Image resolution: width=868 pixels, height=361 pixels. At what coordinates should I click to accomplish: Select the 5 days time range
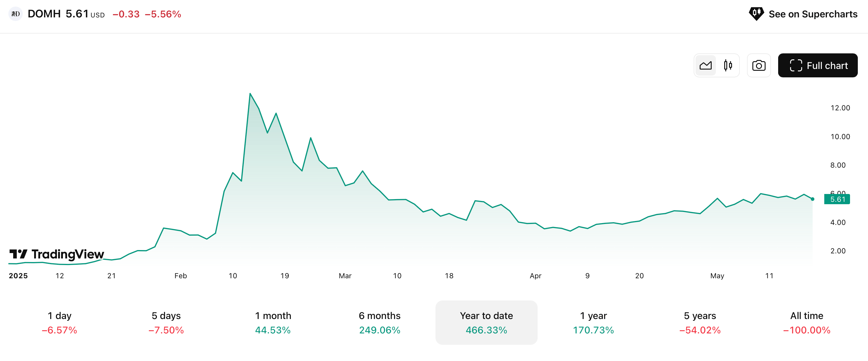[166, 323]
